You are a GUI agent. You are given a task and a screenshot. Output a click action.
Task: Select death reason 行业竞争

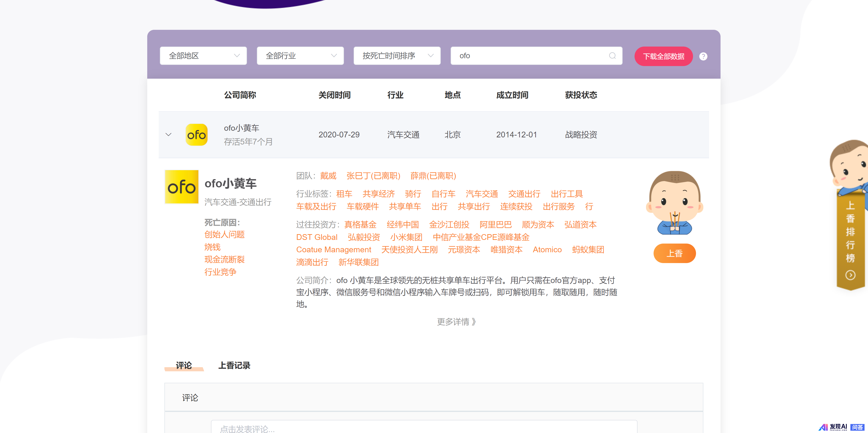(220, 272)
